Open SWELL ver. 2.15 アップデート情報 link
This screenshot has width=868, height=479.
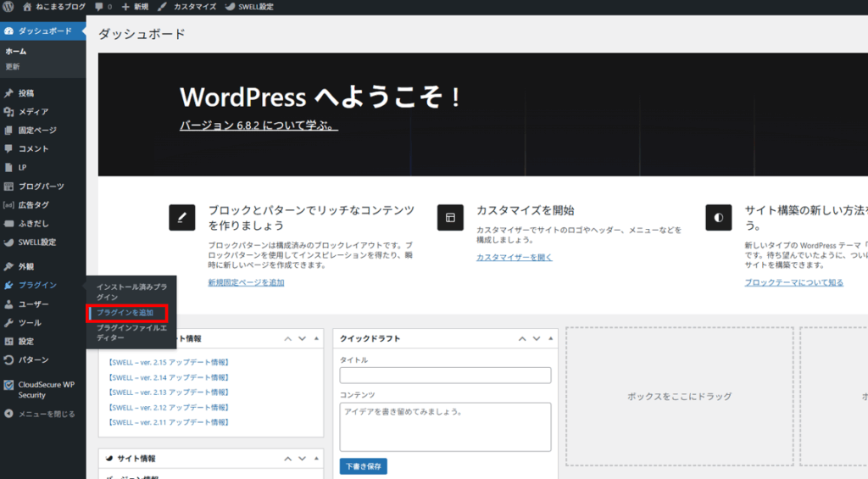(169, 362)
